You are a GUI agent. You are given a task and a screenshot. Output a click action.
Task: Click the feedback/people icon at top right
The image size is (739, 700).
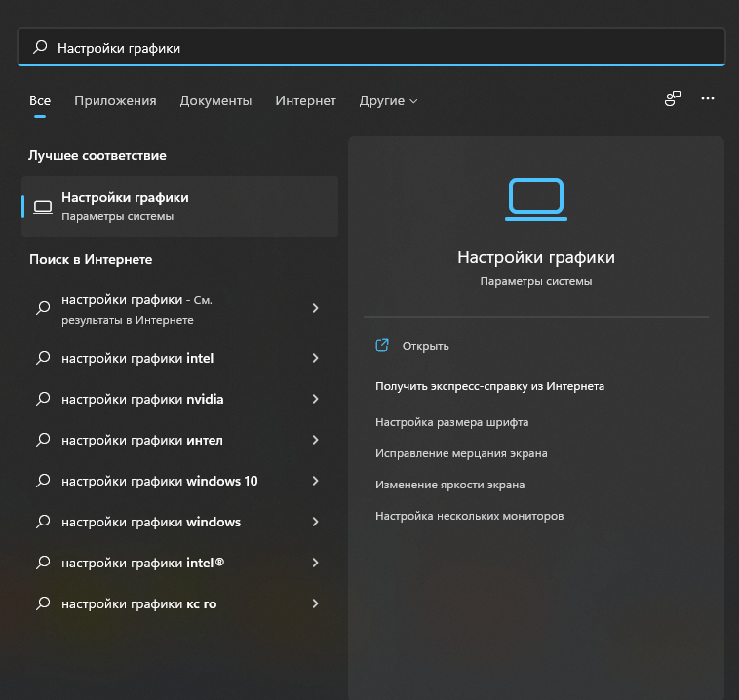pyautogui.click(x=673, y=98)
